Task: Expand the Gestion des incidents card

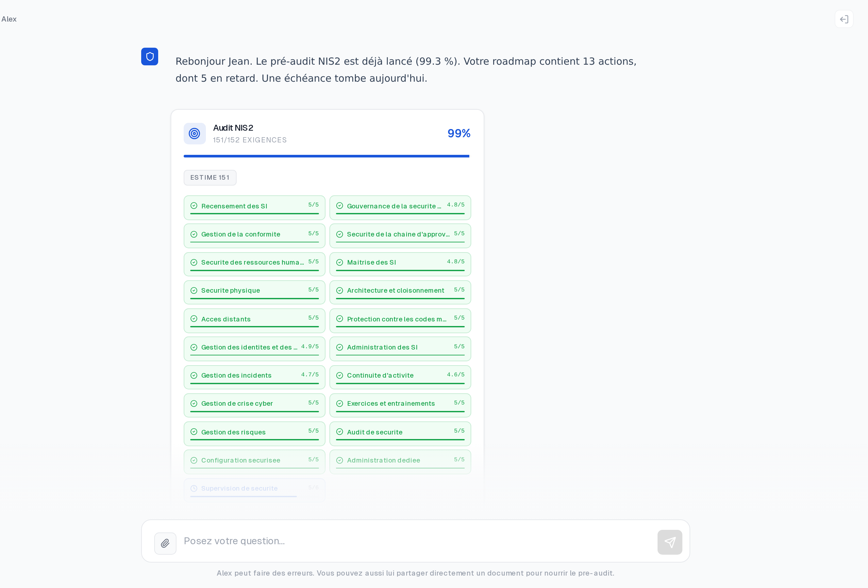Action: coord(254,377)
